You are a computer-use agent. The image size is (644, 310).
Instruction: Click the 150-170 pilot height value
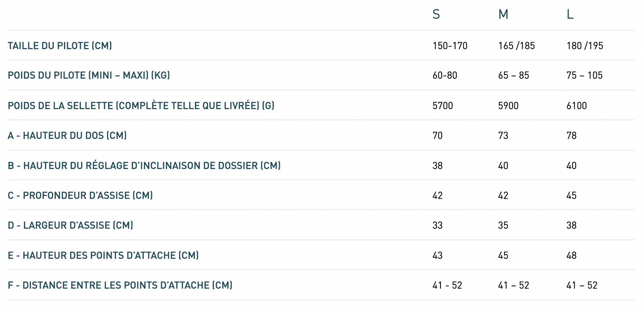pos(450,46)
